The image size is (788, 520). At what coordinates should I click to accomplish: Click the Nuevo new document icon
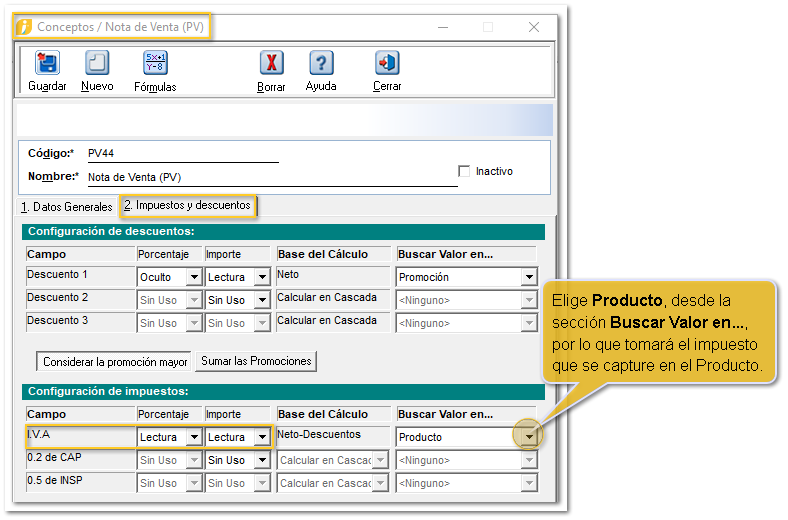click(x=97, y=64)
